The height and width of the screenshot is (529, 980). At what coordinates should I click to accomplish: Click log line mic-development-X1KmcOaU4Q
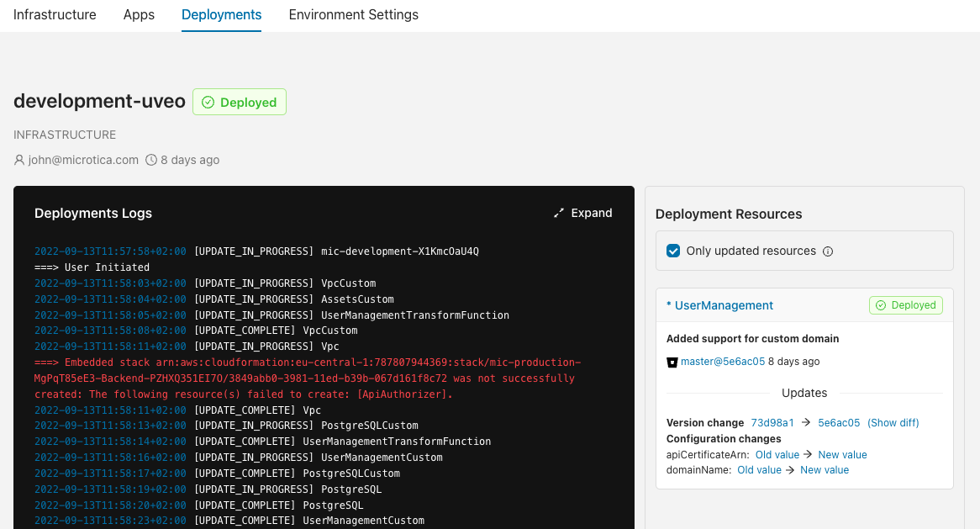coord(257,251)
